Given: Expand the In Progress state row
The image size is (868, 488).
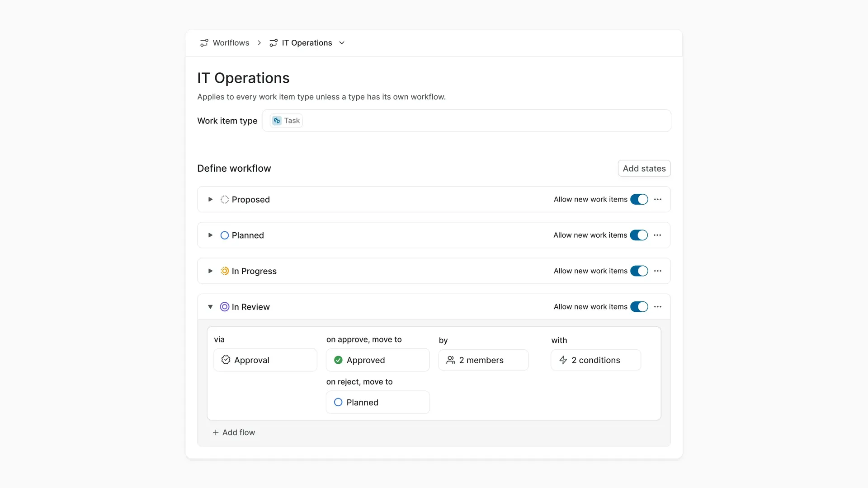Looking at the screenshot, I should pyautogui.click(x=210, y=271).
